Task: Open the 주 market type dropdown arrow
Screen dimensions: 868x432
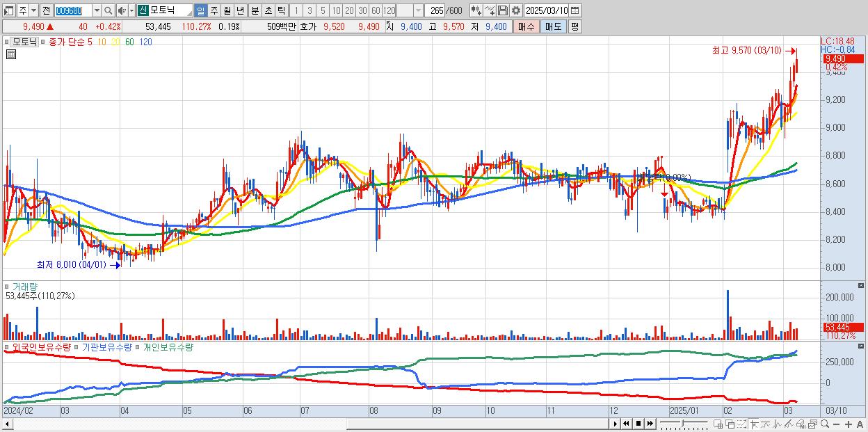Action: pyautogui.click(x=33, y=10)
